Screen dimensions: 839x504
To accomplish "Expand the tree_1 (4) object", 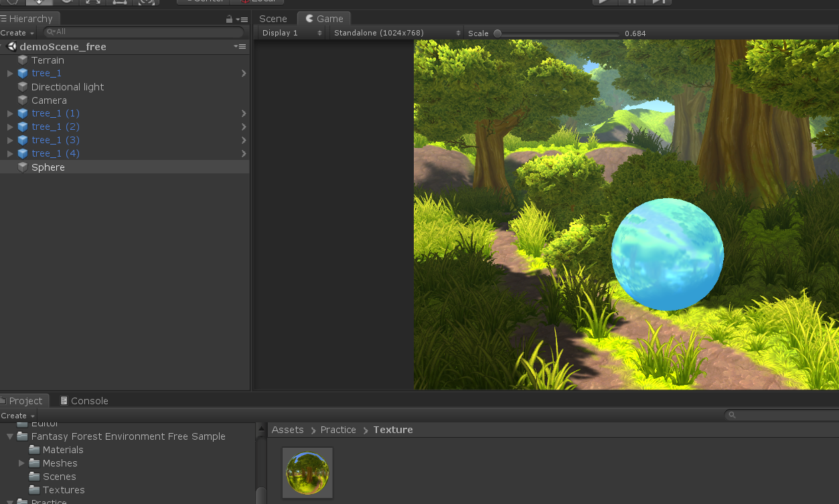I will pyautogui.click(x=10, y=153).
